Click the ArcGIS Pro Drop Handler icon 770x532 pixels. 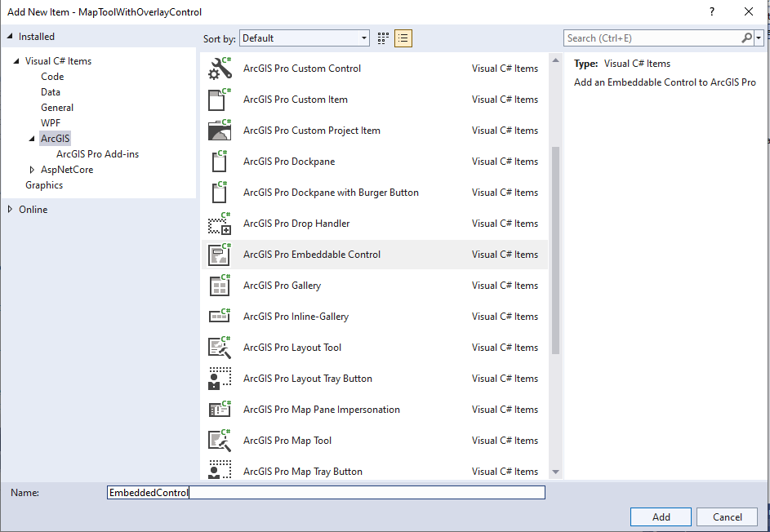point(220,224)
